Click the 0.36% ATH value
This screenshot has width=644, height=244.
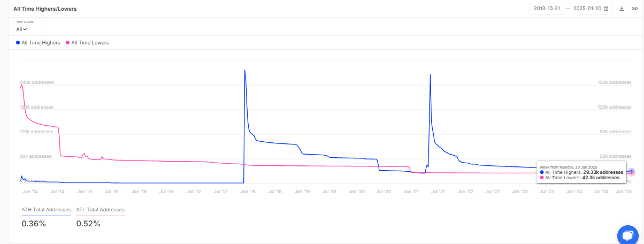[34, 224]
